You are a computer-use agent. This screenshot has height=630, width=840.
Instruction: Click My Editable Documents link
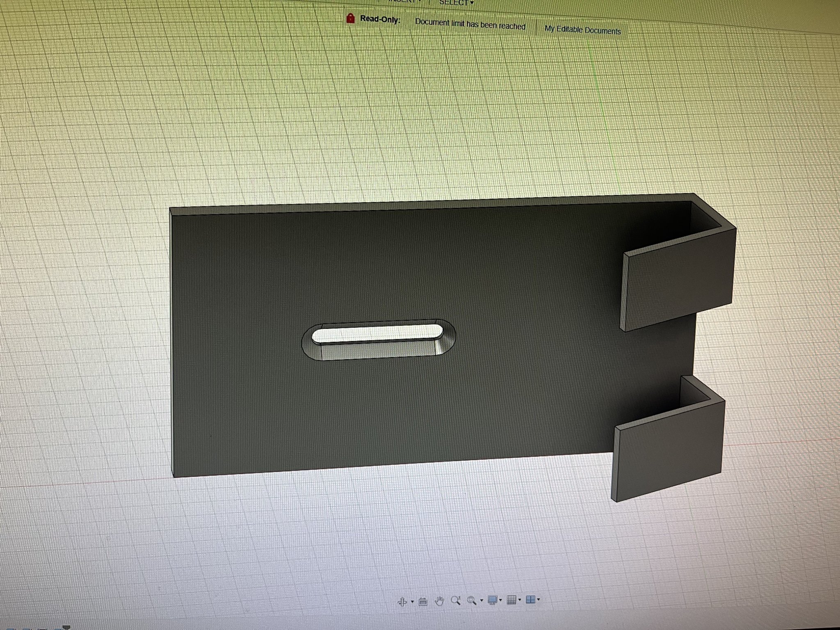pyautogui.click(x=582, y=30)
